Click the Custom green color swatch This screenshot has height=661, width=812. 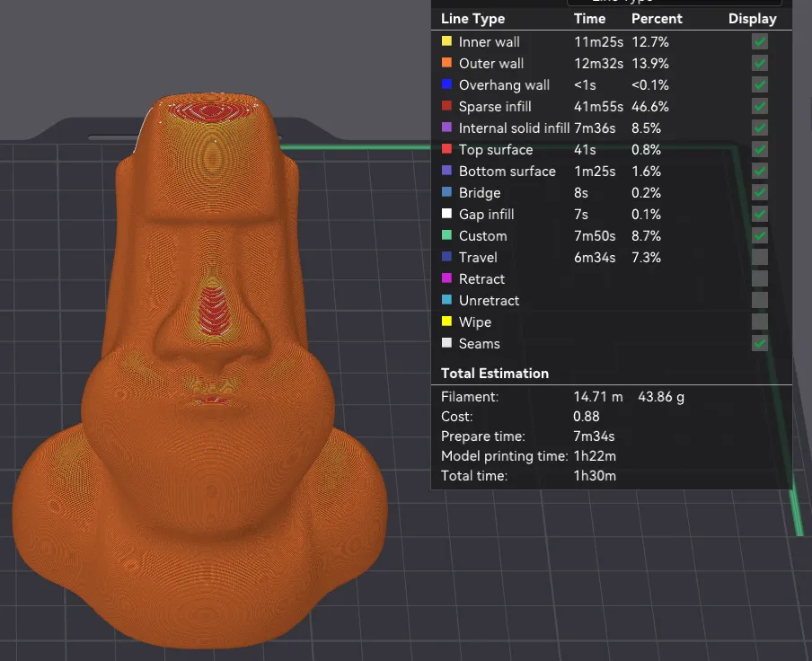pyautogui.click(x=446, y=235)
